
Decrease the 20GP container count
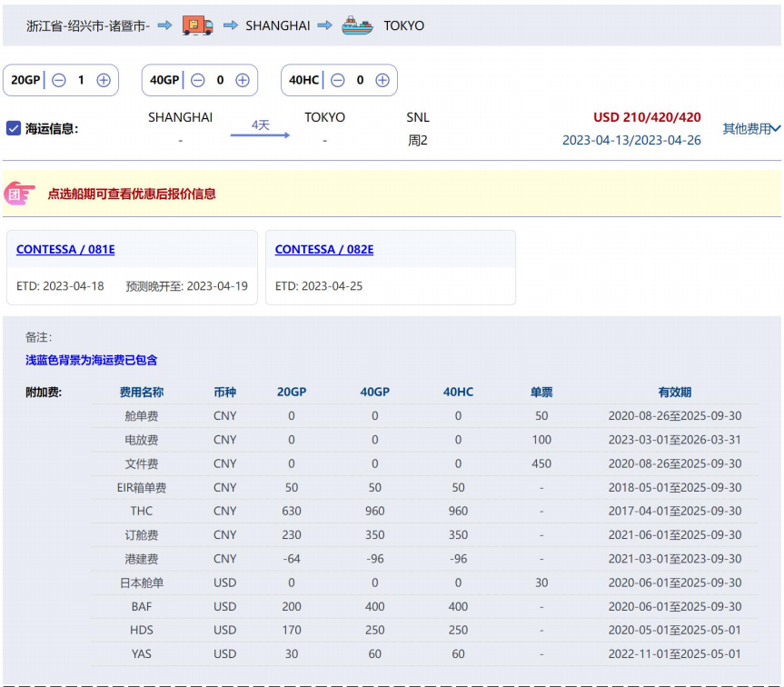click(x=59, y=80)
